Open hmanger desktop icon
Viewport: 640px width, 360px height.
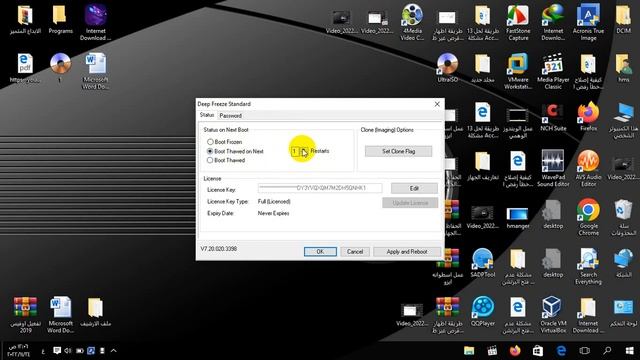(518, 217)
